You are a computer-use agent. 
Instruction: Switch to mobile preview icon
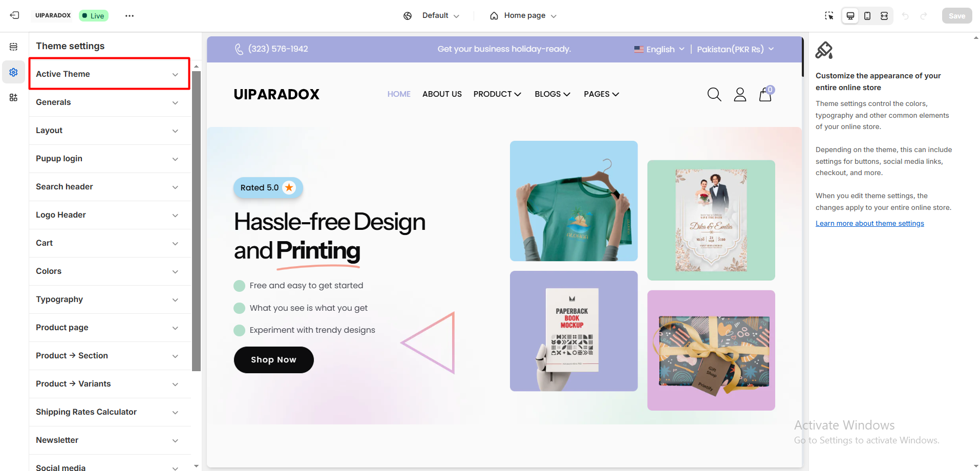click(867, 16)
